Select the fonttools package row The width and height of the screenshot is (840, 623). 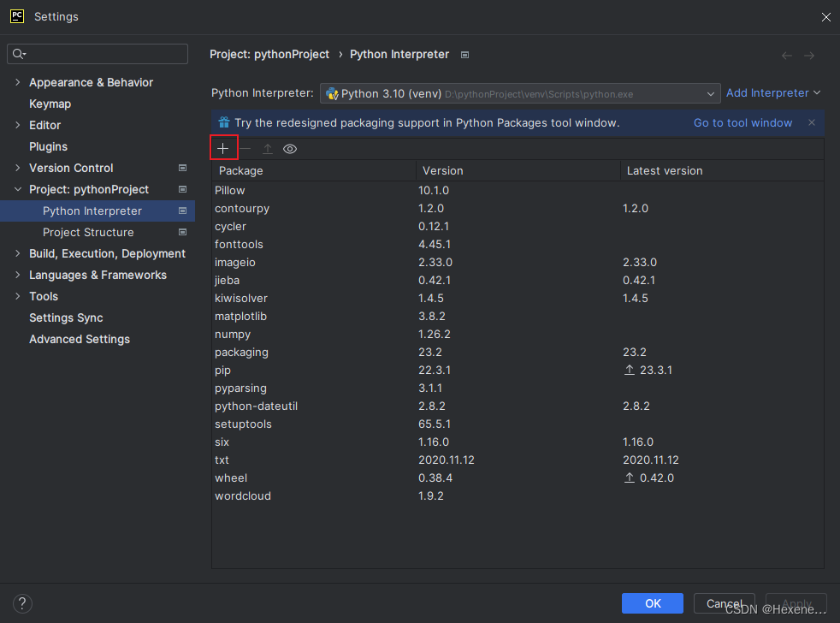(518, 245)
